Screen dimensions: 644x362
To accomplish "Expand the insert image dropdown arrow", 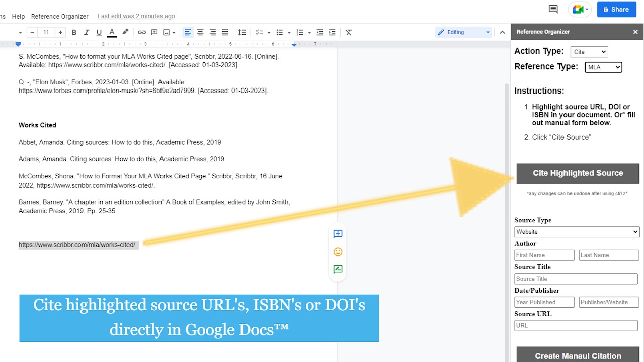I will 174,32.
